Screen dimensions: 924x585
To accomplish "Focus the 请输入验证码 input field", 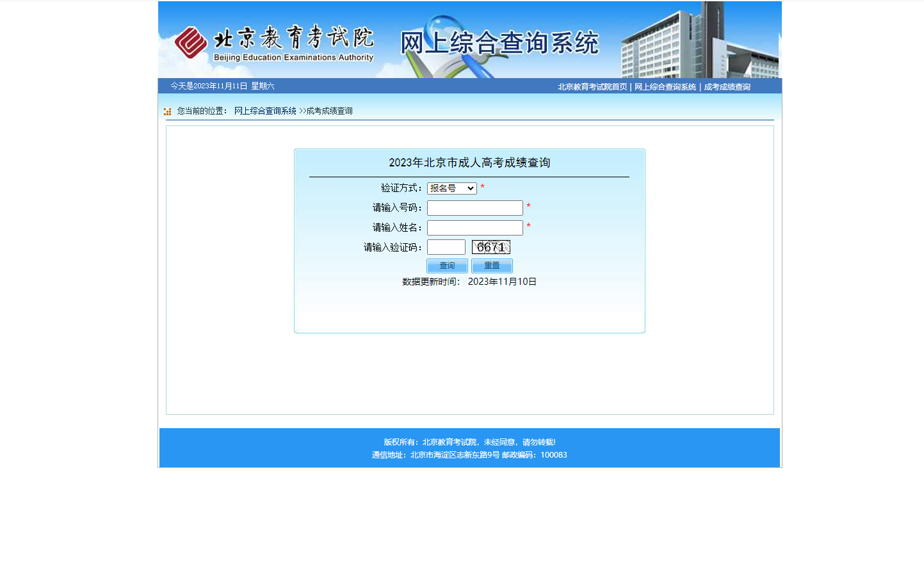I will click(446, 247).
